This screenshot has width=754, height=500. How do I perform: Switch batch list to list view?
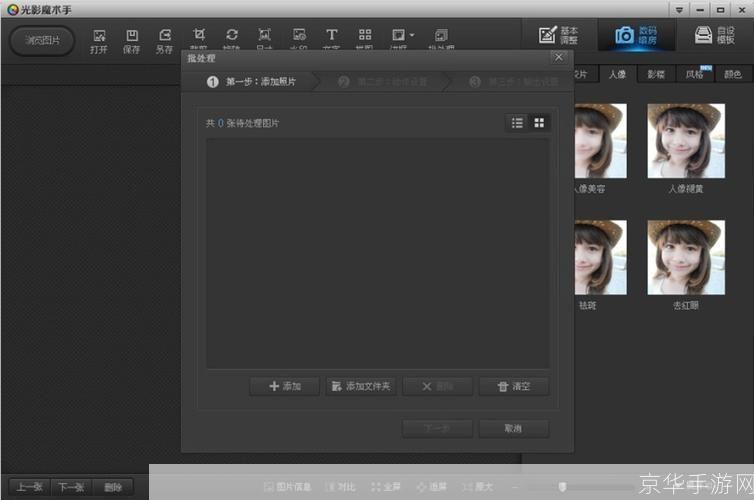pos(517,123)
